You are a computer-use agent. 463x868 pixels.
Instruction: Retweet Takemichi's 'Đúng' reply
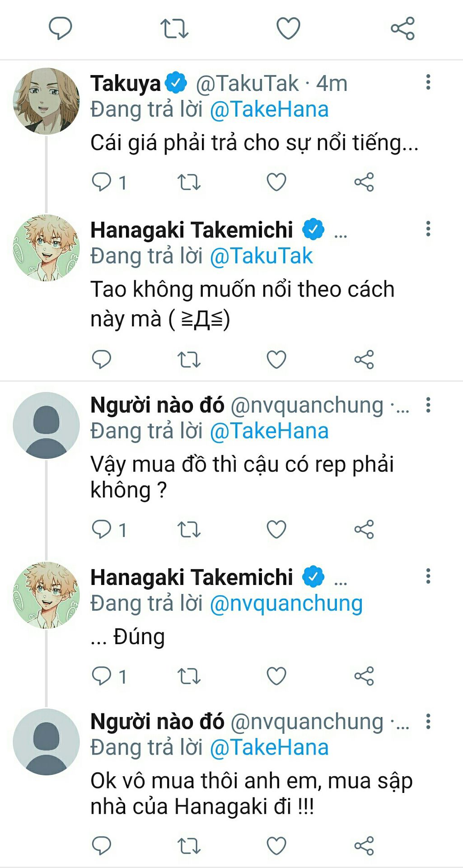point(189,676)
